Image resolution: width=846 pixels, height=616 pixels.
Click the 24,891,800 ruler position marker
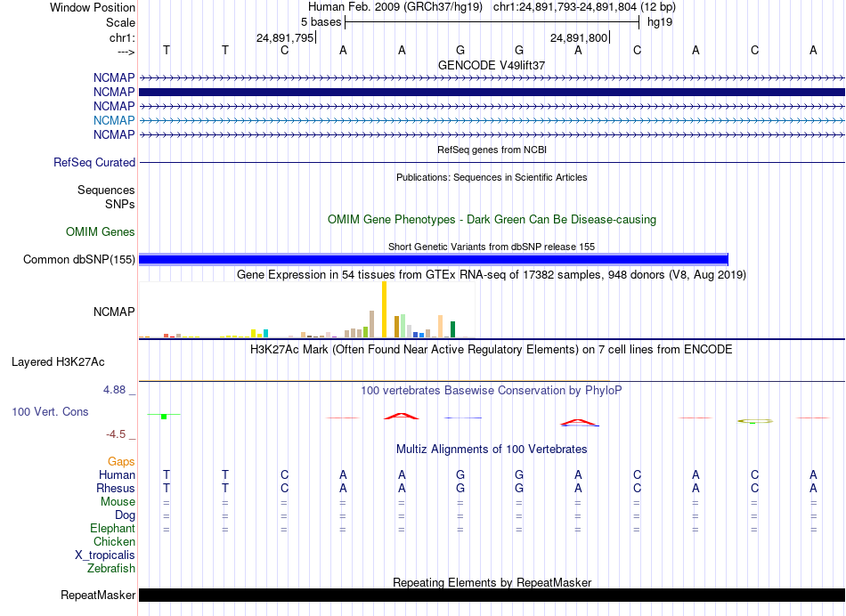(580, 37)
